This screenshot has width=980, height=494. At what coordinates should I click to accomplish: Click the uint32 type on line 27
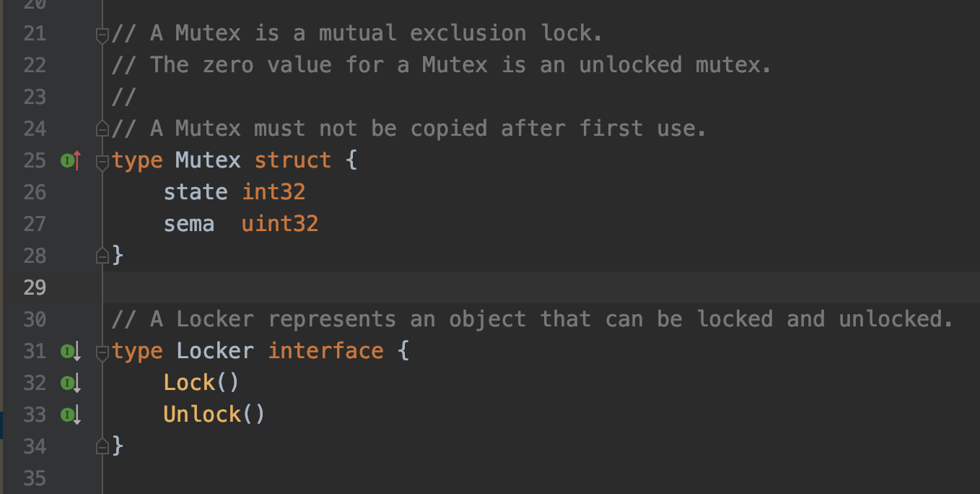[x=279, y=223]
